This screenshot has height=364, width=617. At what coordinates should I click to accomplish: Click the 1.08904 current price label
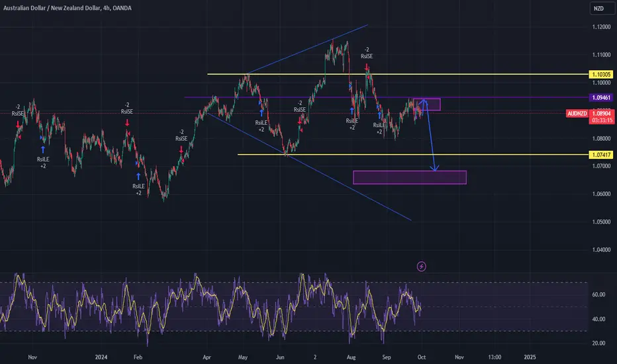[601, 113]
